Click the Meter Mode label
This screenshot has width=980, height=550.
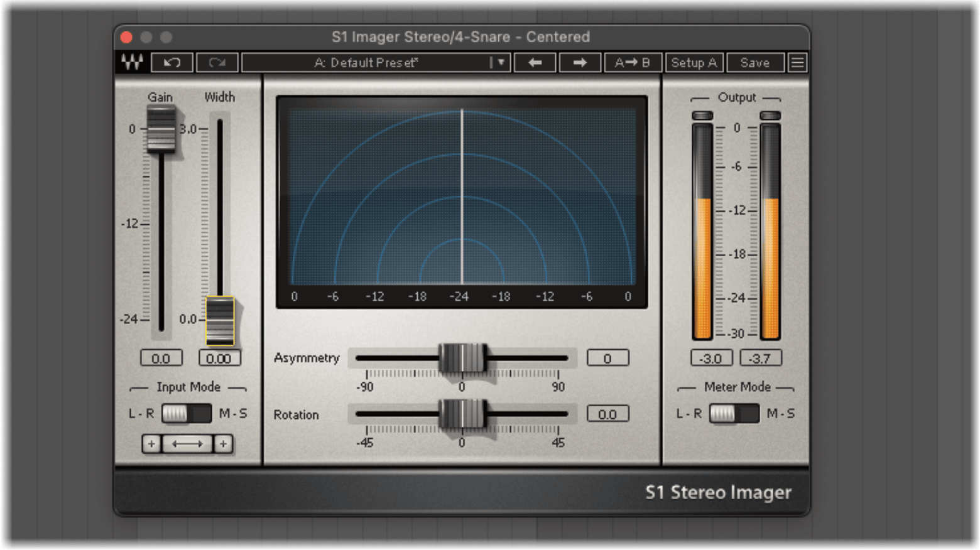pyautogui.click(x=738, y=387)
